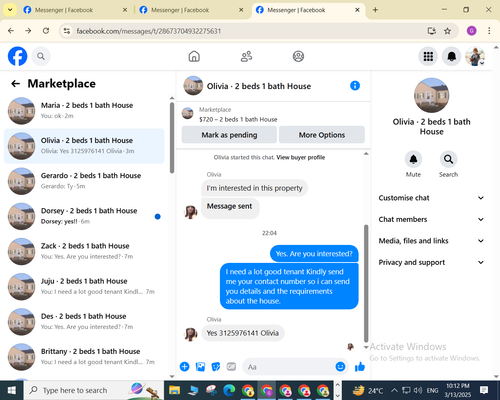The height and width of the screenshot is (400, 500).
Task: Open Maria 2 beds 1 bath conversation
Action: [x=84, y=111]
